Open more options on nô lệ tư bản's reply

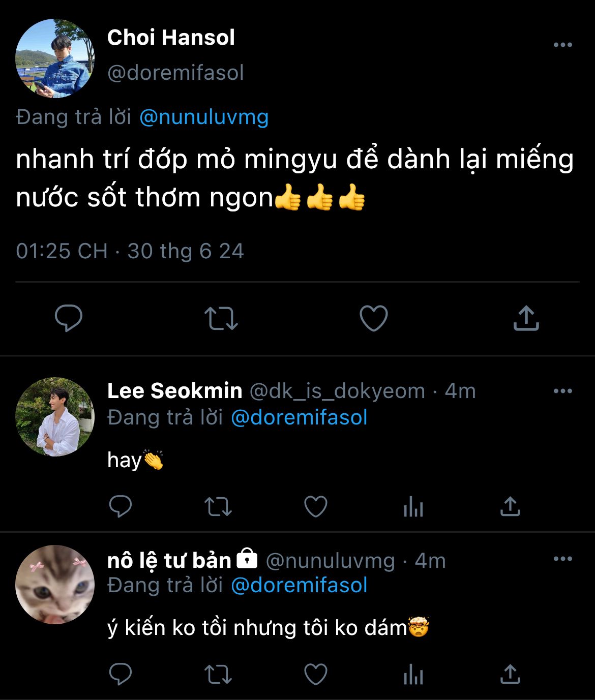point(562,559)
